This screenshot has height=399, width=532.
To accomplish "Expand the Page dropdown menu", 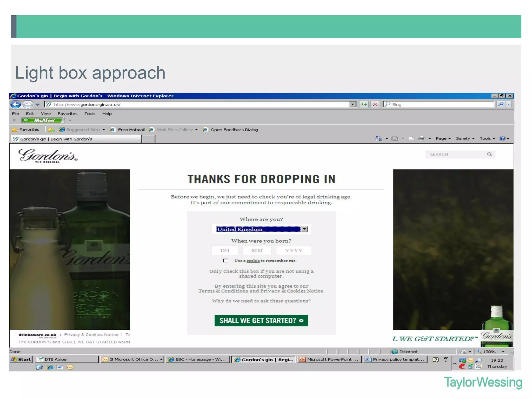I will [x=443, y=138].
